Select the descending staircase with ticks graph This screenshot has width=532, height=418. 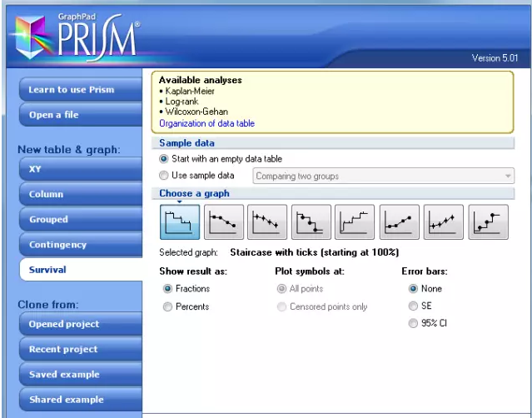click(x=180, y=223)
